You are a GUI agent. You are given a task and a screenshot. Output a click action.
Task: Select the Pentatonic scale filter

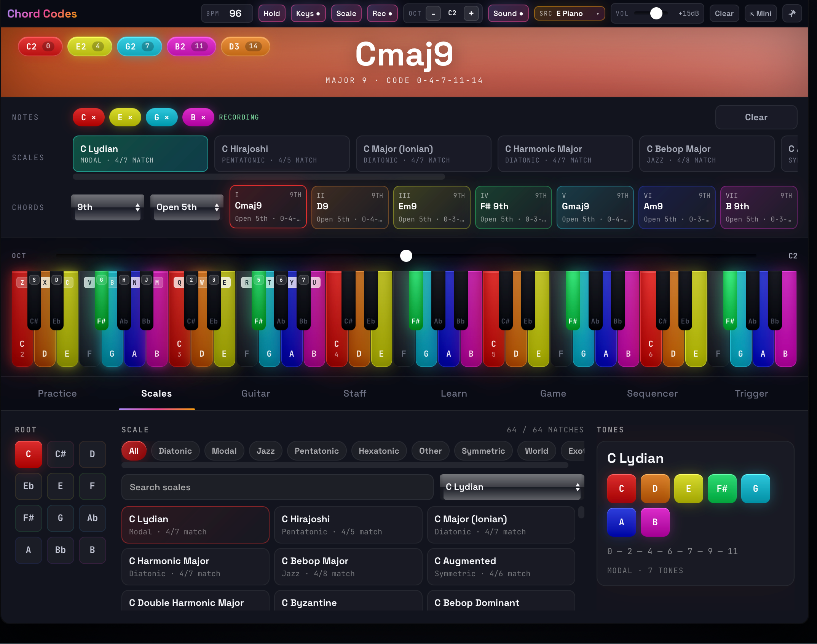click(317, 451)
